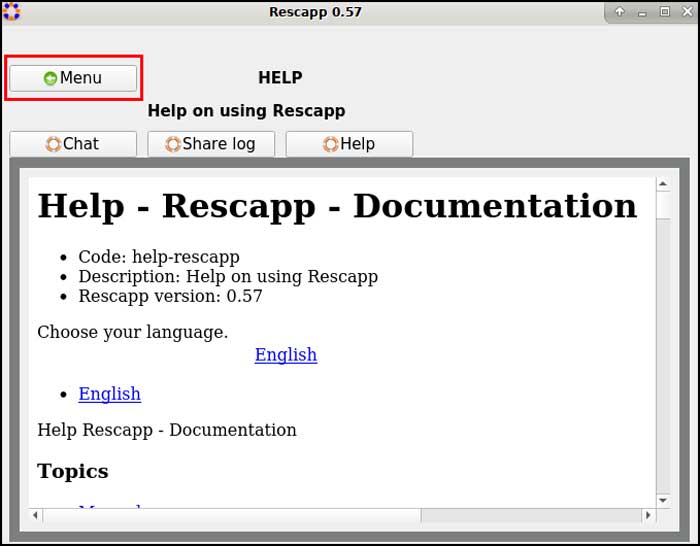Viewport: 700px width, 546px height.
Task: Click the Help - Rescapp - Documentation heading
Action: (337, 206)
